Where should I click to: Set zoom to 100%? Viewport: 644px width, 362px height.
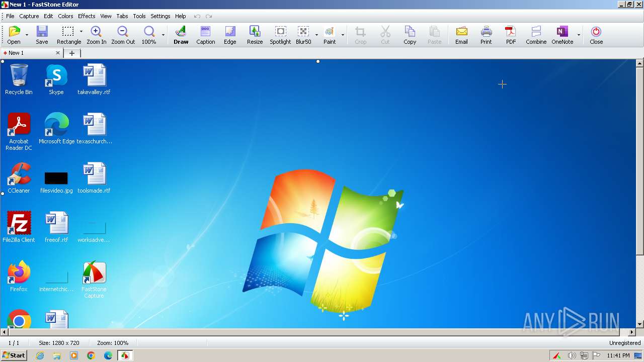pos(149,35)
